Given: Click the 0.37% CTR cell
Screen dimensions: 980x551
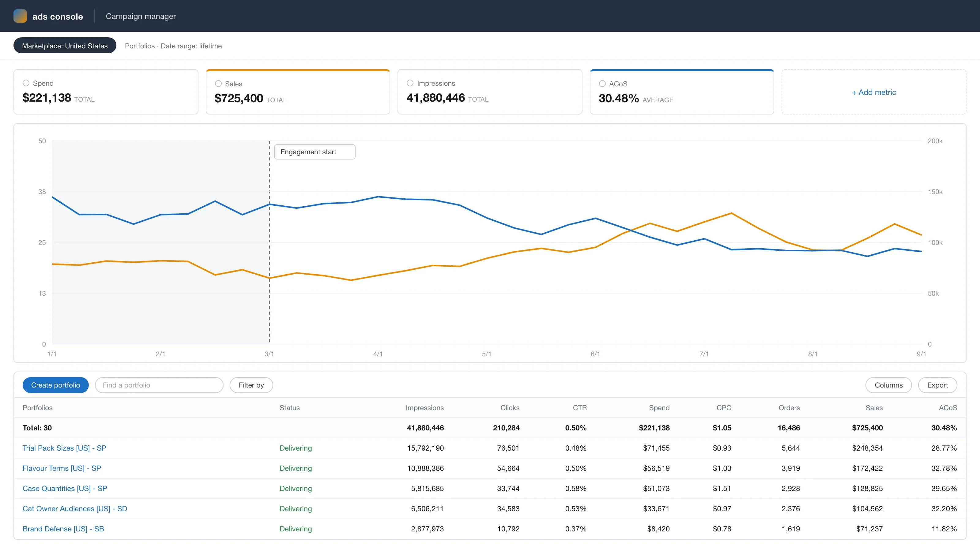Looking at the screenshot, I should (576, 529).
